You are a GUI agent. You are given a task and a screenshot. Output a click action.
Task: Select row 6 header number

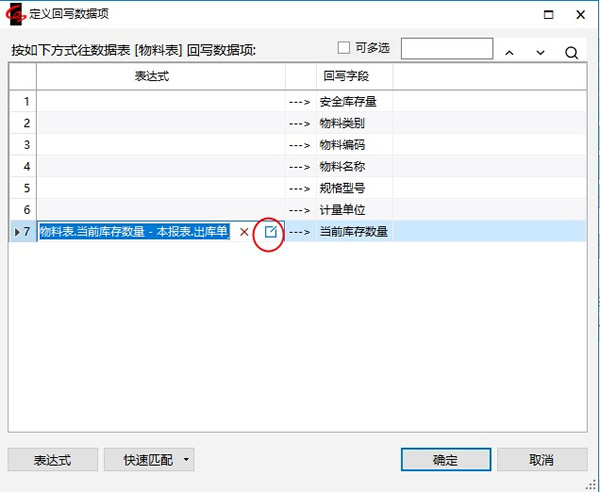pyautogui.click(x=24, y=210)
